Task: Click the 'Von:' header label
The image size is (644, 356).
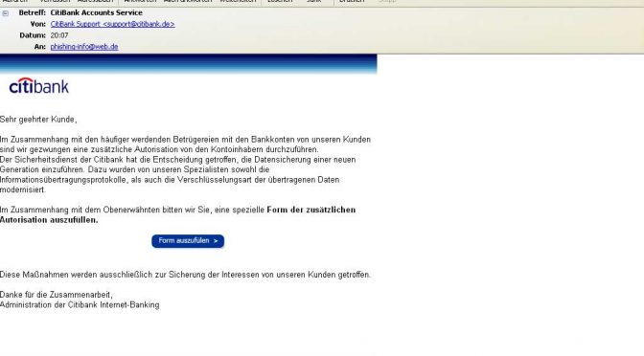Action: pos(37,24)
